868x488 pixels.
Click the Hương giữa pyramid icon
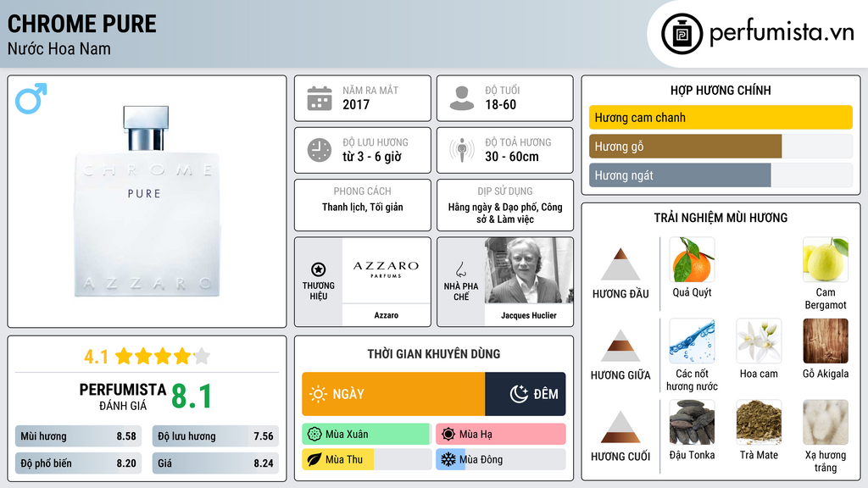coord(620,346)
